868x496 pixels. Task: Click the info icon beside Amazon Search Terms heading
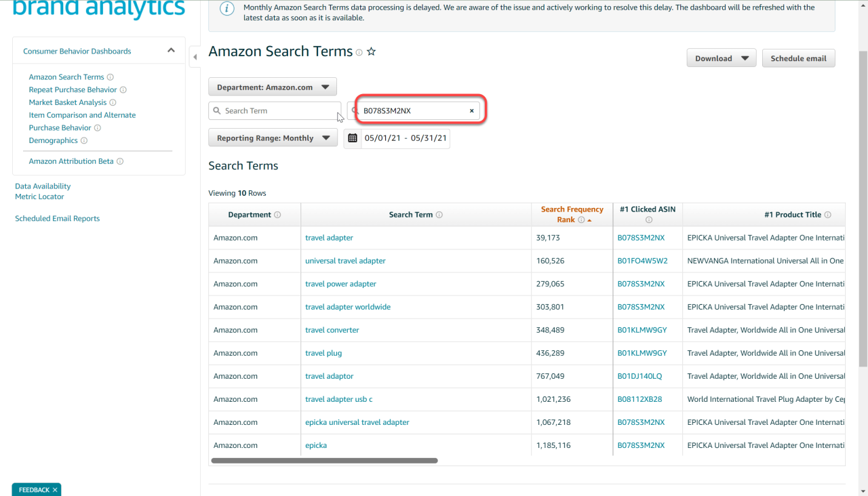coord(358,51)
